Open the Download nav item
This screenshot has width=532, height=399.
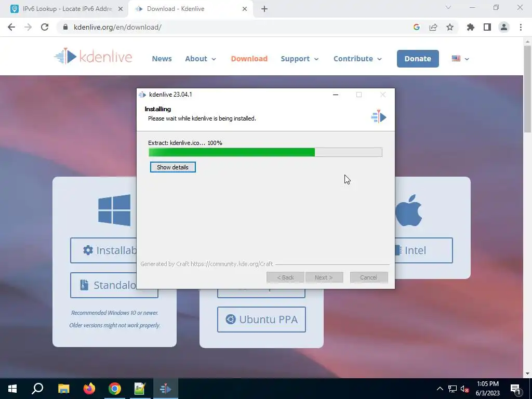pyautogui.click(x=249, y=59)
